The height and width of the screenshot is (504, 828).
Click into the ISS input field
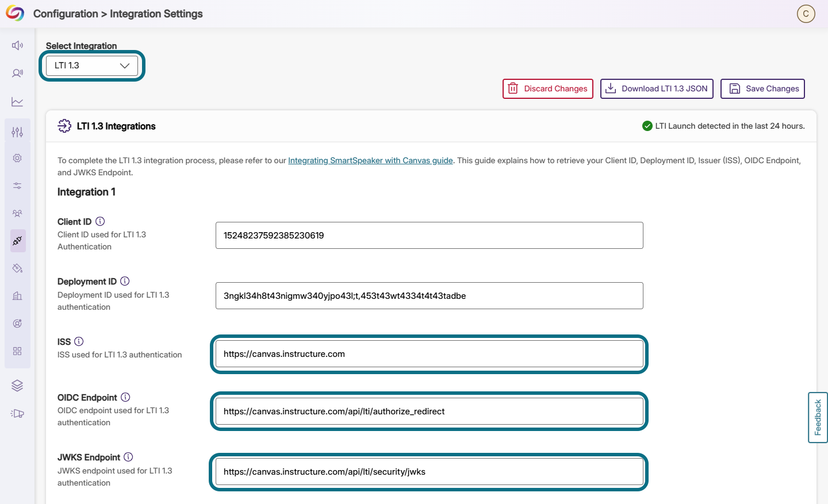430,354
